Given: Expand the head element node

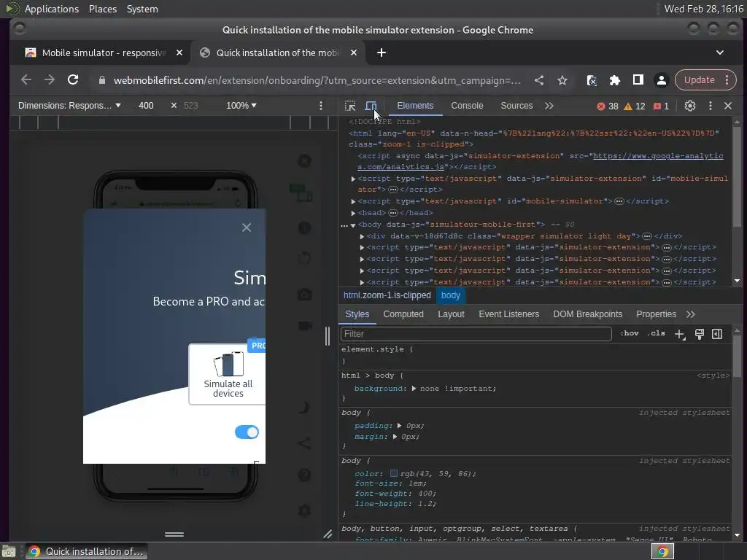Looking at the screenshot, I should pyautogui.click(x=353, y=213).
